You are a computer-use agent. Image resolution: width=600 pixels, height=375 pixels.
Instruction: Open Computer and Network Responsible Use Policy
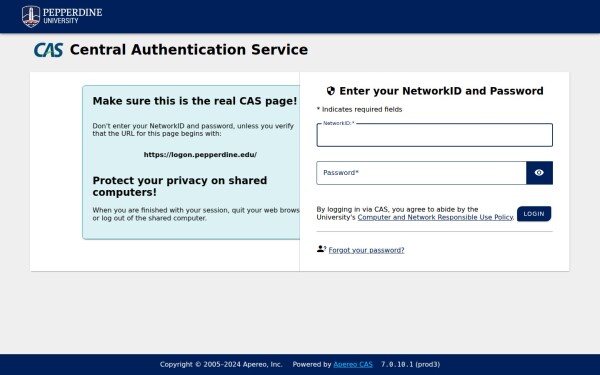tap(435, 217)
